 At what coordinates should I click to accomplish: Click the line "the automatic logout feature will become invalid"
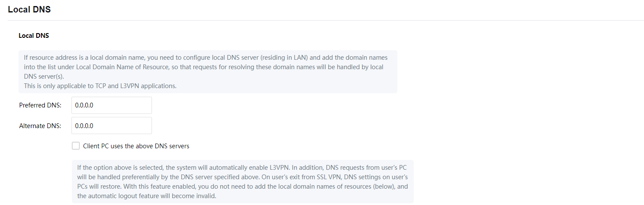(x=146, y=196)
